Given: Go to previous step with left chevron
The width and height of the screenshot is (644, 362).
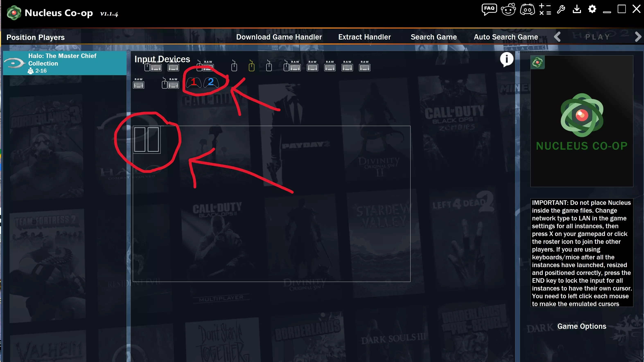Looking at the screenshot, I should click(x=557, y=37).
